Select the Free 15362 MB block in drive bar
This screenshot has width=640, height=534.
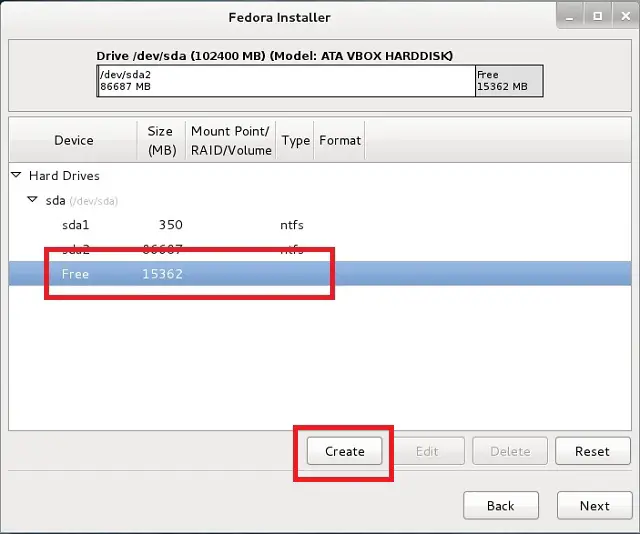(509, 80)
